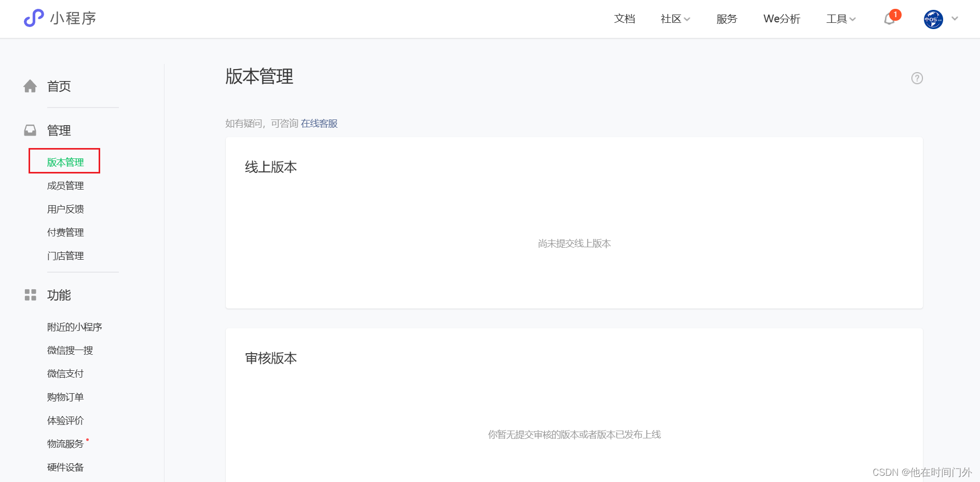Click the 审核版本 card heading
Image resolution: width=980 pixels, height=482 pixels.
click(271, 358)
